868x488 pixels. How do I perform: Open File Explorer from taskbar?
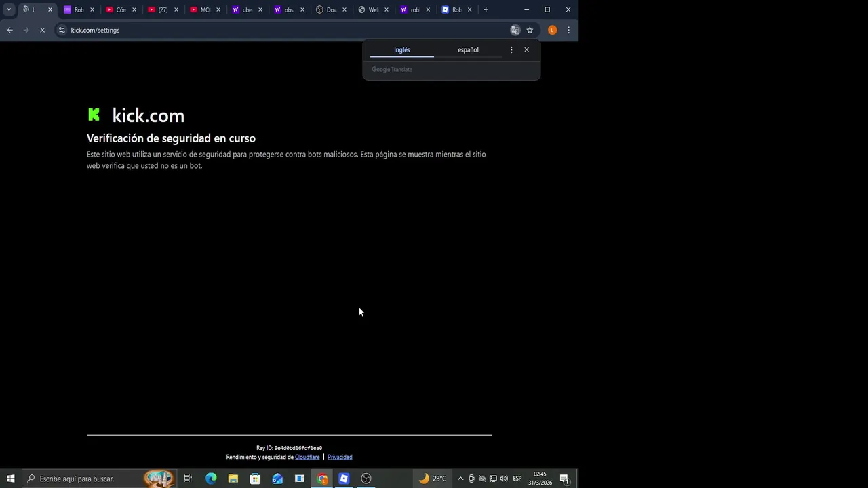click(233, 479)
